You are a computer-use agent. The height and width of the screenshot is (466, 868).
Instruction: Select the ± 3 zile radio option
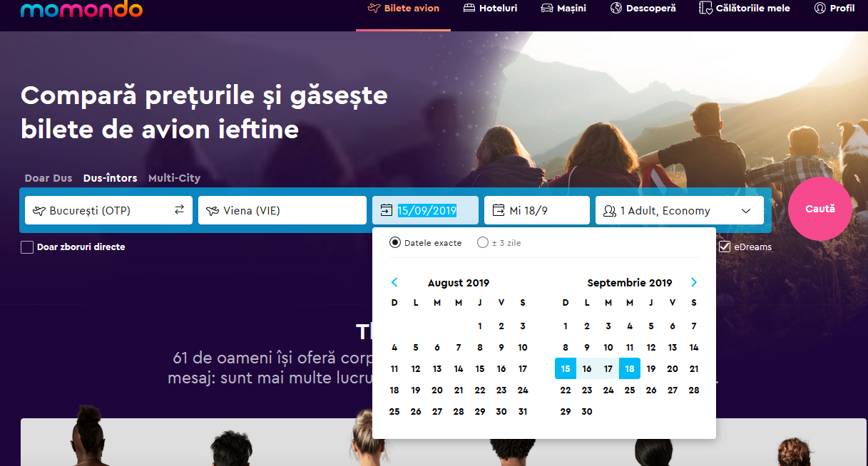coord(483,243)
